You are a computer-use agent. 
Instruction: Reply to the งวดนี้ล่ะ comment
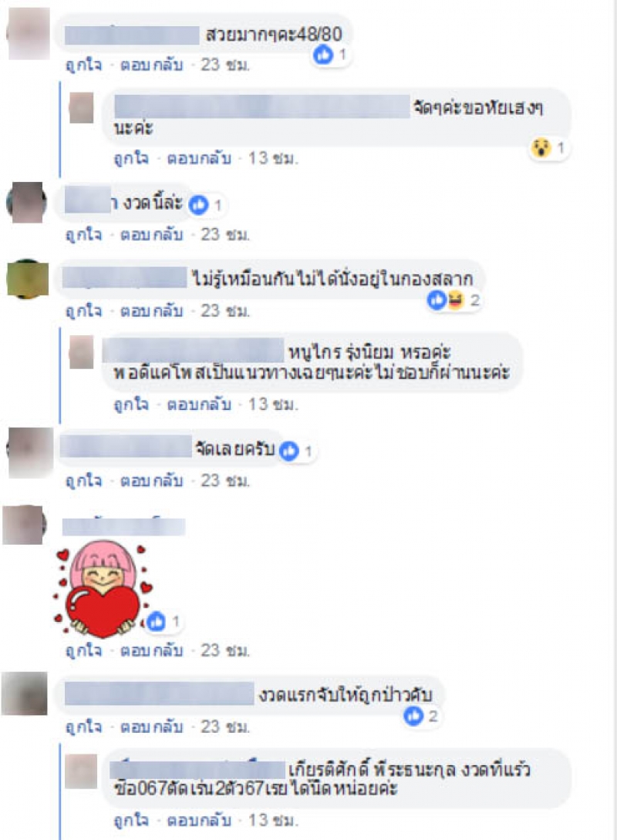[152, 234]
